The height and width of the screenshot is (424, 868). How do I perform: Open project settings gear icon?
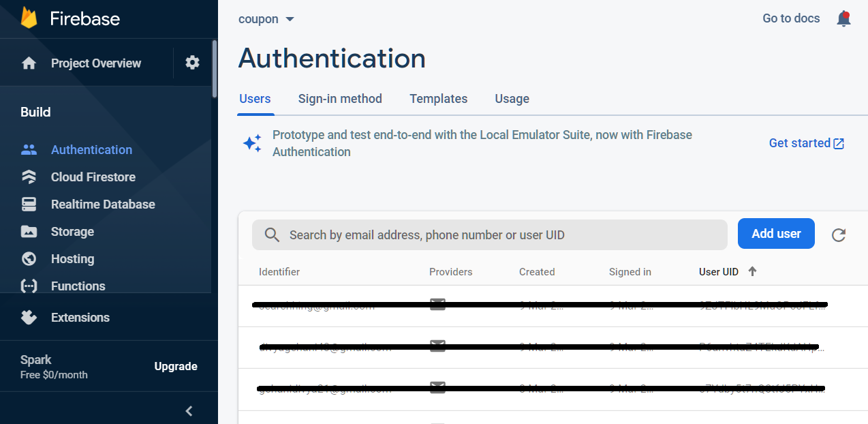(193, 63)
